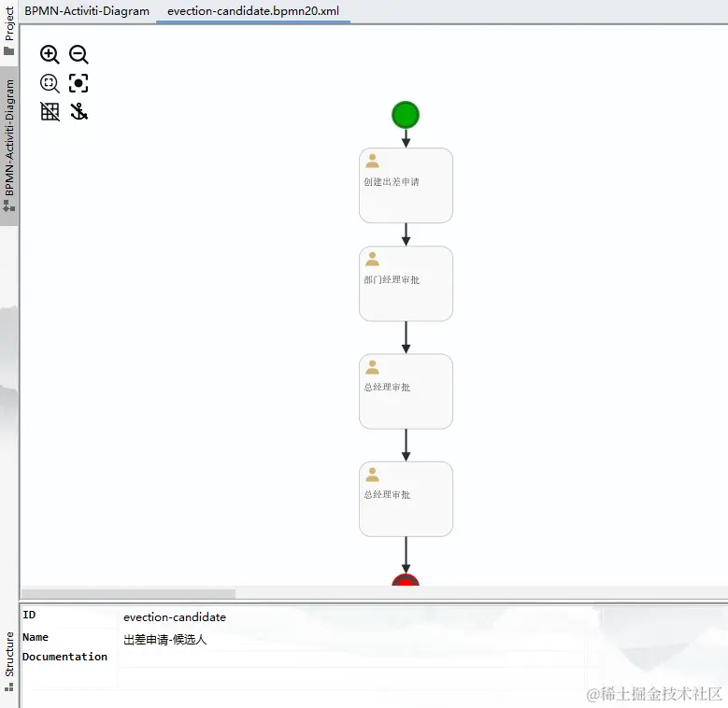This screenshot has height=708, width=728.
Task: Click user icon in 创建出差申请 task
Action: click(x=372, y=161)
